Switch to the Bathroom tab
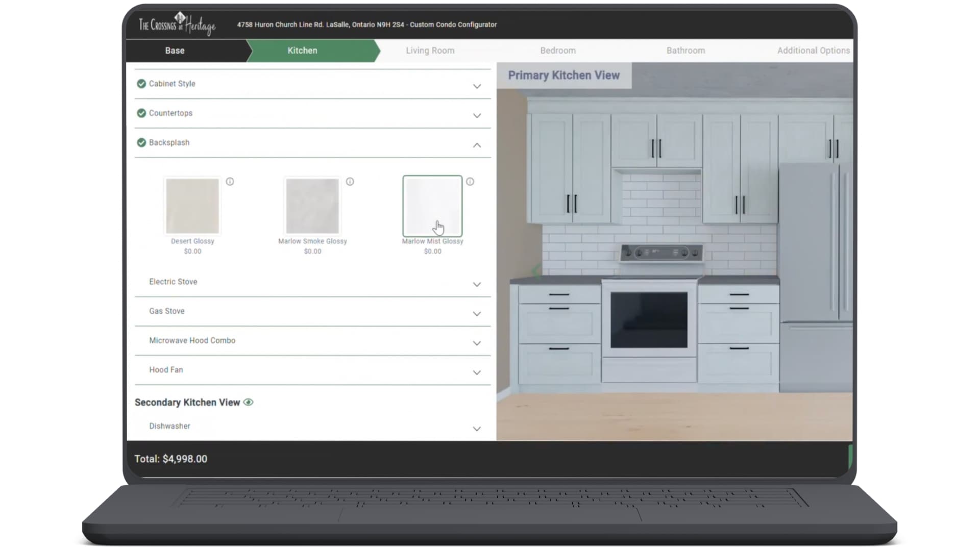This screenshot has height=551, width=980. click(685, 51)
